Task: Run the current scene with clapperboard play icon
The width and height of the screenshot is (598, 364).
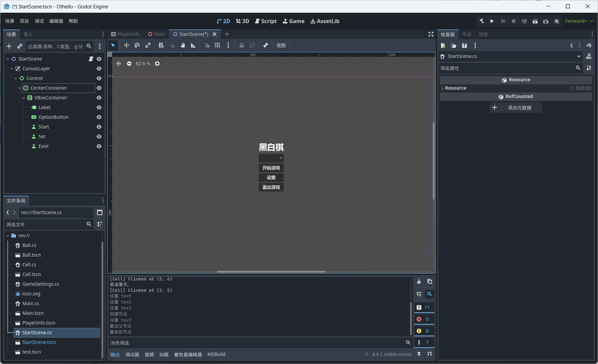Action: pos(535,21)
